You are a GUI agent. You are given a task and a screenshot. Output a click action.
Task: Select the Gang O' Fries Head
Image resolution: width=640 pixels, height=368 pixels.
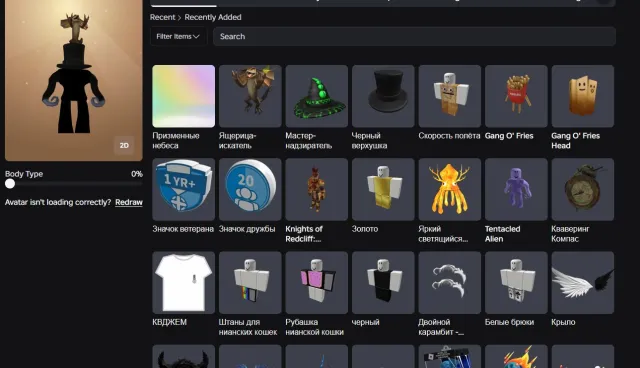coord(582,96)
